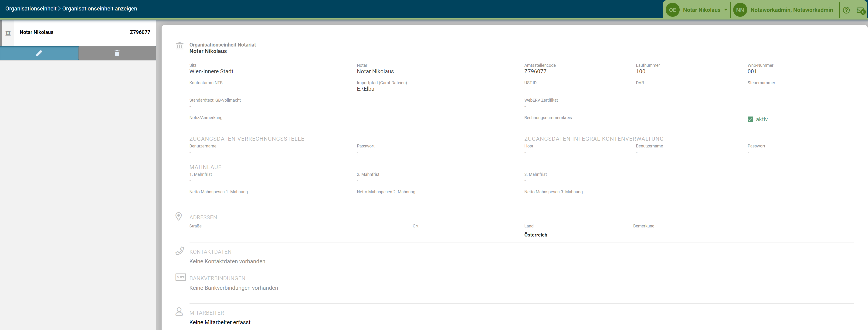Click the Zugangsdaten Verrechnungsstelle heading
868x330 pixels.
coord(247,139)
